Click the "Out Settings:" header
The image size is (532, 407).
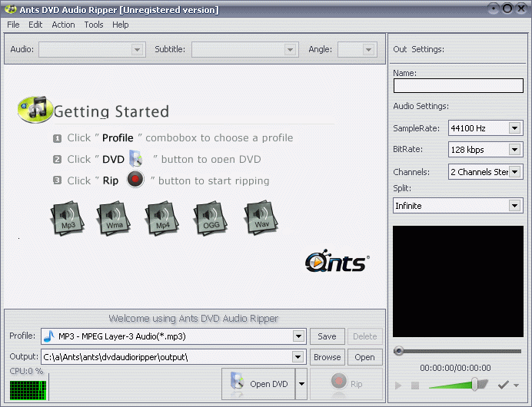click(x=418, y=49)
